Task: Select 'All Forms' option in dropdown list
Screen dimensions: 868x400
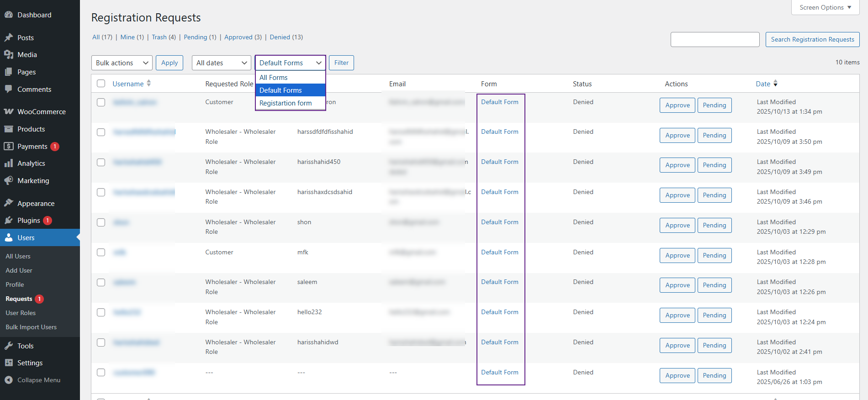Action: (274, 78)
